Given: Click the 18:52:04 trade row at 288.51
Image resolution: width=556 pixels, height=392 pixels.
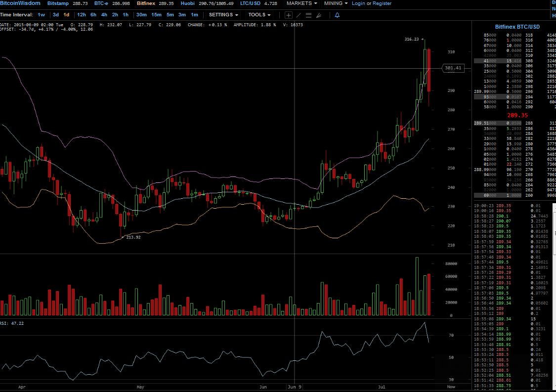Looking at the screenshot, I should [x=513, y=375].
